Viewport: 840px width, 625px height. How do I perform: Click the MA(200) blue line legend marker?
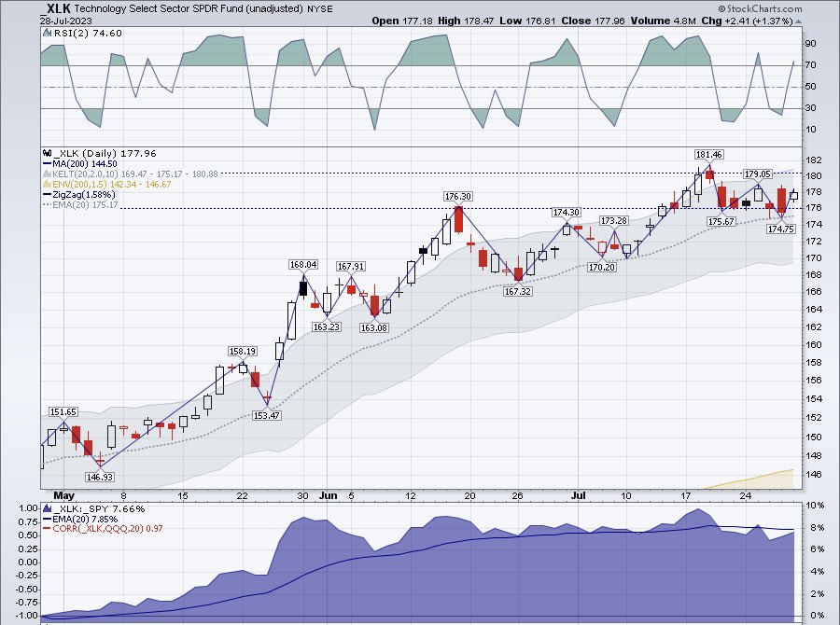point(48,164)
